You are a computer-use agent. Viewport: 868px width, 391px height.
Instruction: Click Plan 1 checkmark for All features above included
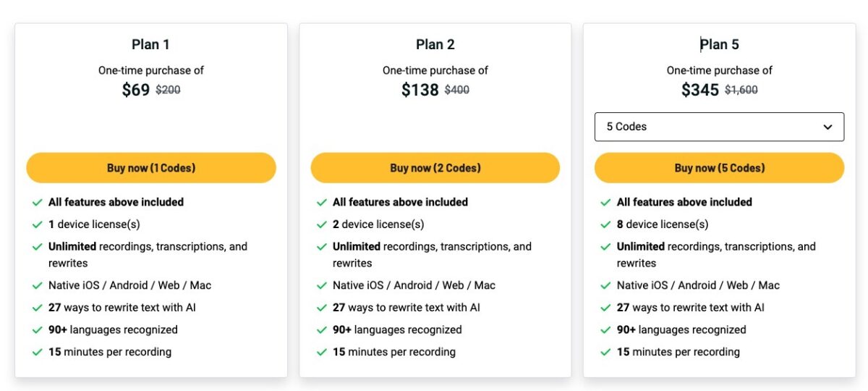37,203
